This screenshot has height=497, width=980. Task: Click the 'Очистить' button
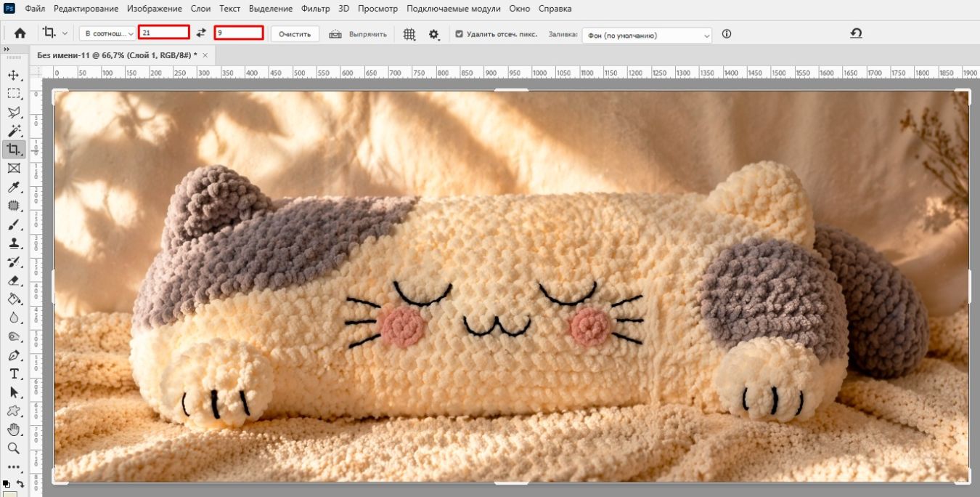point(295,34)
